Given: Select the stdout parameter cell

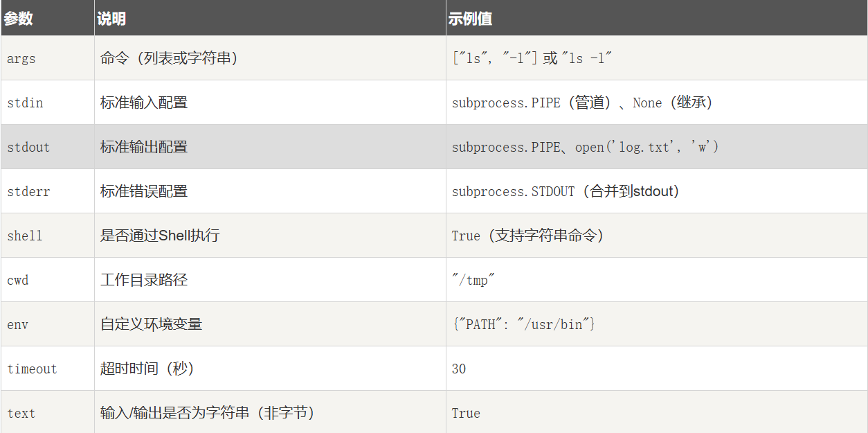Looking at the screenshot, I should [28, 148].
